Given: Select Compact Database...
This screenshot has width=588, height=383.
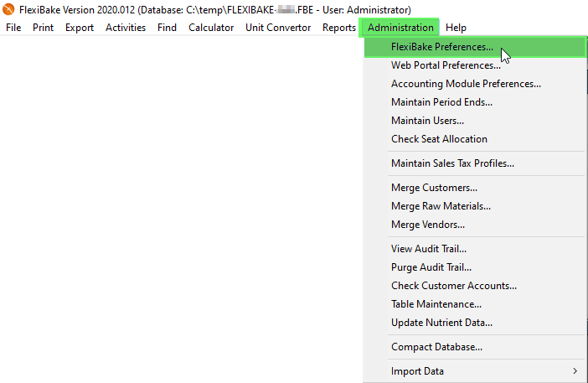Looking at the screenshot, I should pyautogui.click(x=475, y=347).
